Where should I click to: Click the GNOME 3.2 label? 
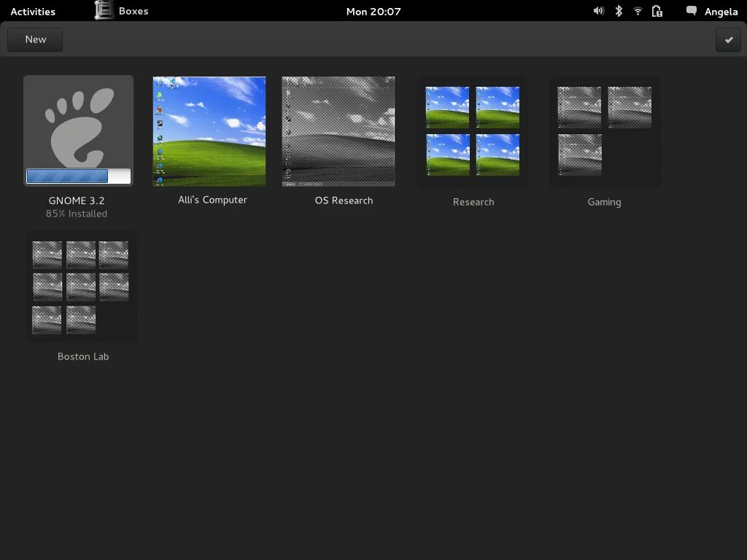pos(77,201)
